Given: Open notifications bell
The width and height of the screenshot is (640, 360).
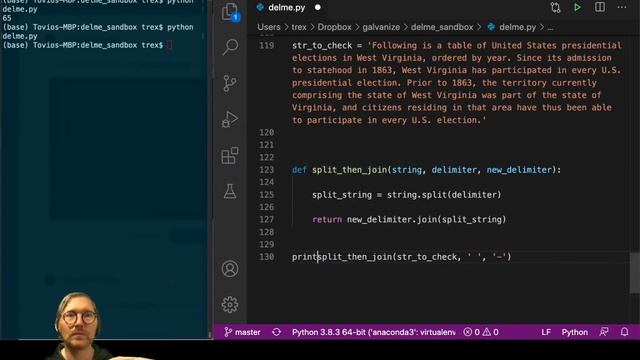Looking at the screenshot, I should 624,332.
